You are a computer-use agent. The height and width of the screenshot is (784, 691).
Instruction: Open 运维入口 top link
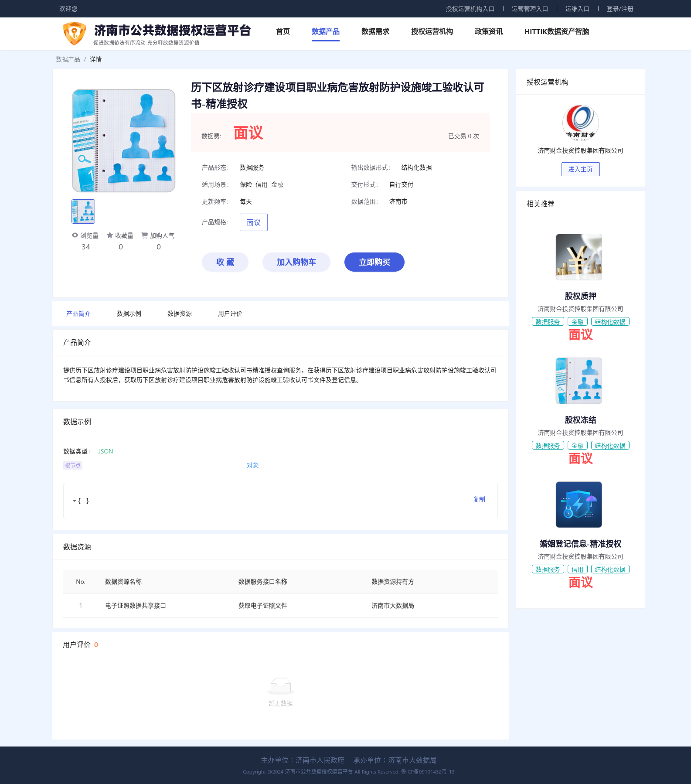[577, 9]
